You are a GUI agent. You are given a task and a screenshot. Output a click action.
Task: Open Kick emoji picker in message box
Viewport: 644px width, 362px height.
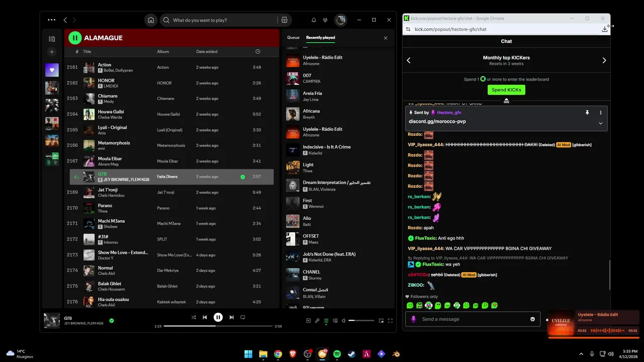[533, 319]
